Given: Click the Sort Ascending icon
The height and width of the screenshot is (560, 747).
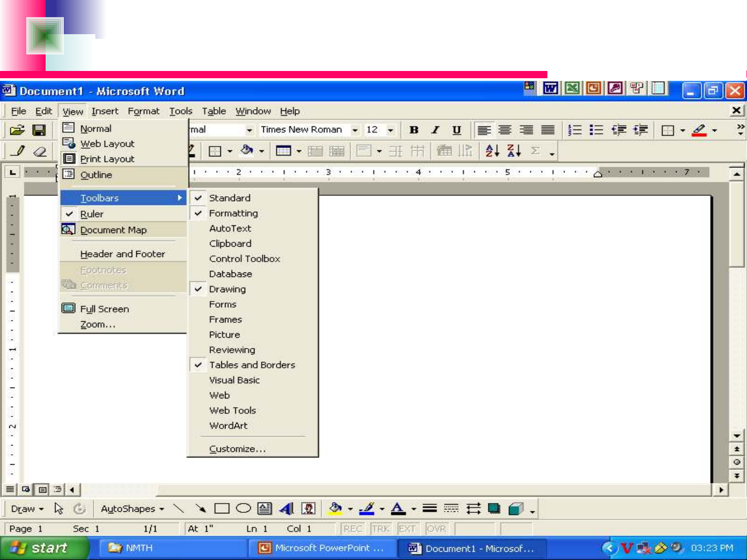Looking at the screenshot, I should tap(492, 151).
